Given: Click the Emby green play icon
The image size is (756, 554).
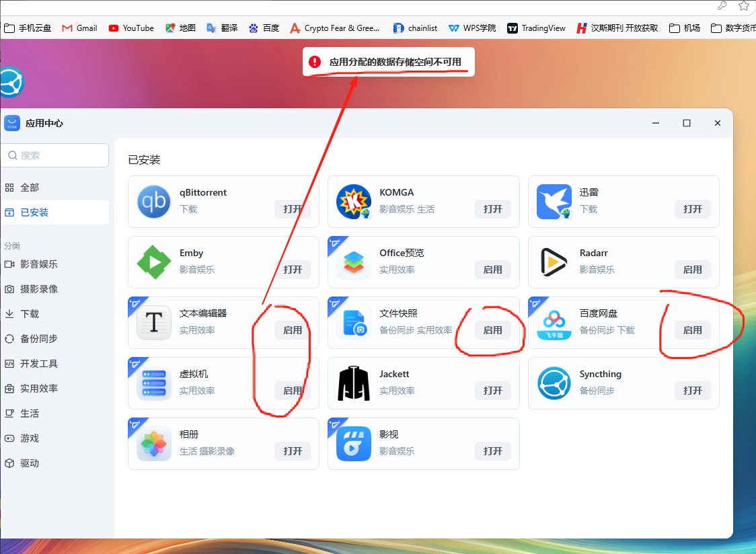Looking at the screenshot, I should point(154,262).
